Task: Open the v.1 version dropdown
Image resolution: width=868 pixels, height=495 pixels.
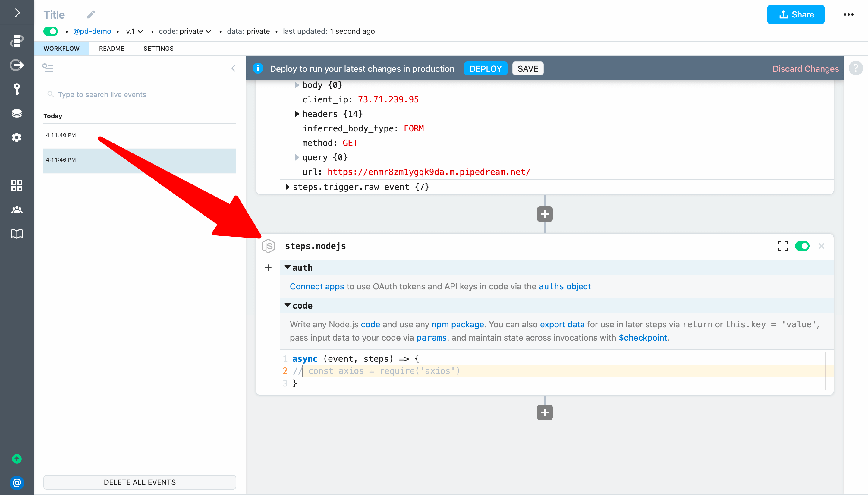Action: pyautogui.click(x=134, y=31)
